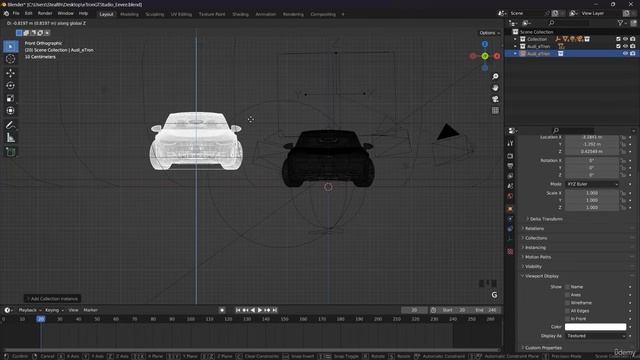Select the Add Cube tool
This screenshot has height=360, width=640.
click(11, 152)
